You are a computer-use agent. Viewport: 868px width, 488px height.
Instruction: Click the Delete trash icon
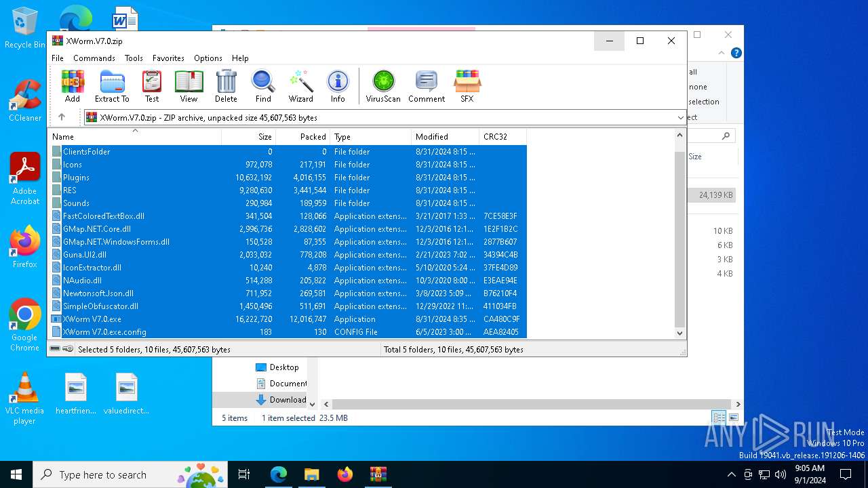pos(226,86)
